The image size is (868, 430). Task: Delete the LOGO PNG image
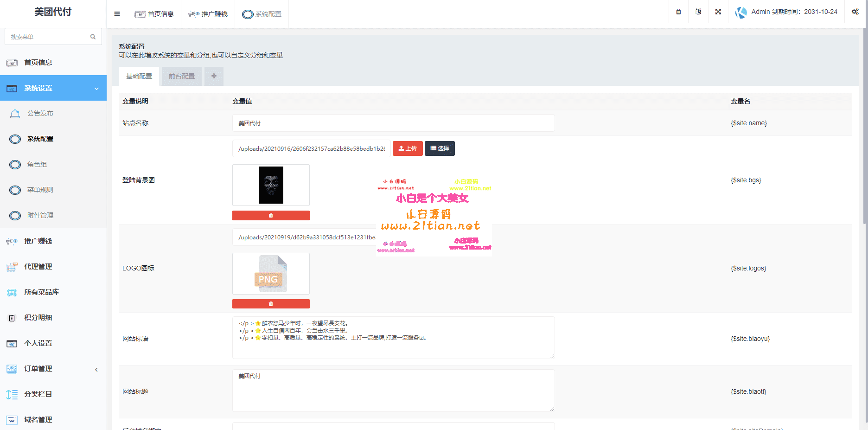coord(271,304)
